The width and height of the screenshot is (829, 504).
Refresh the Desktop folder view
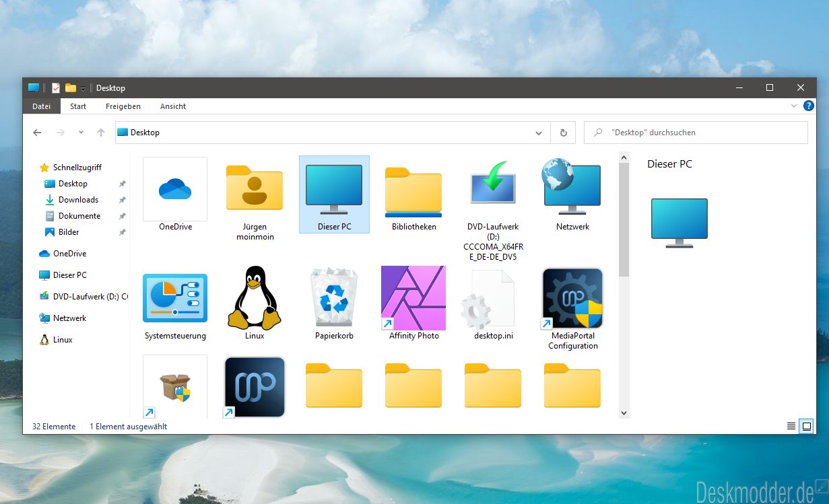point(563,133)
